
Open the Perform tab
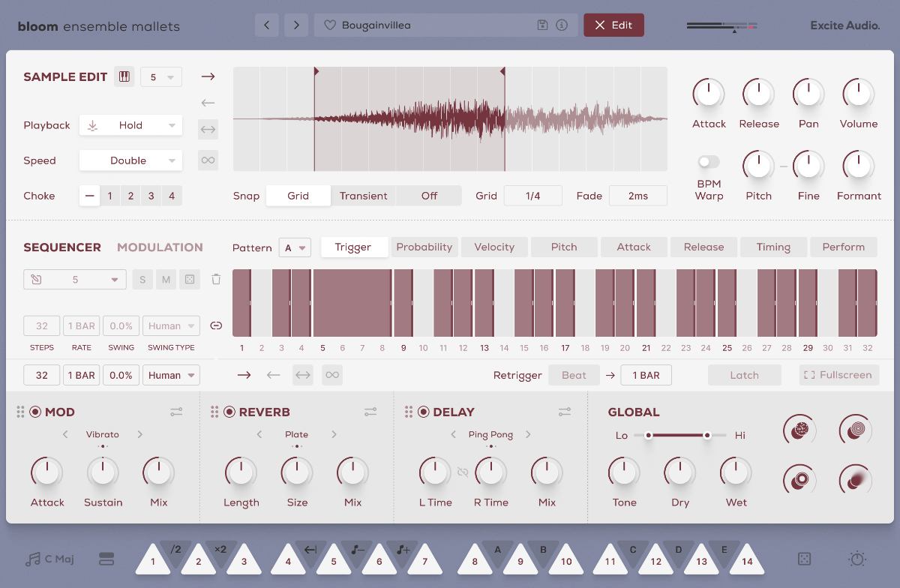(843, 247)
